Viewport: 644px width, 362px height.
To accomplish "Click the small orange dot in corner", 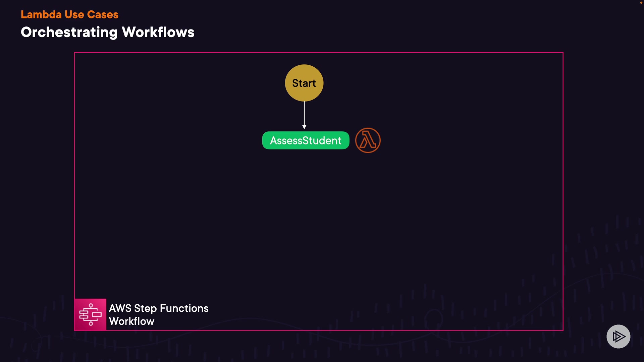I will [x=641, y=3].
